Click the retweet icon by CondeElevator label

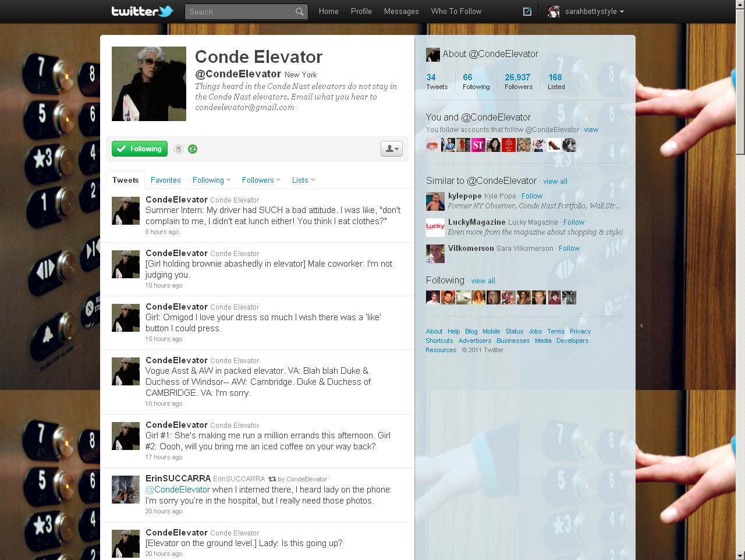pyautogui.click(x=272, y=479)
